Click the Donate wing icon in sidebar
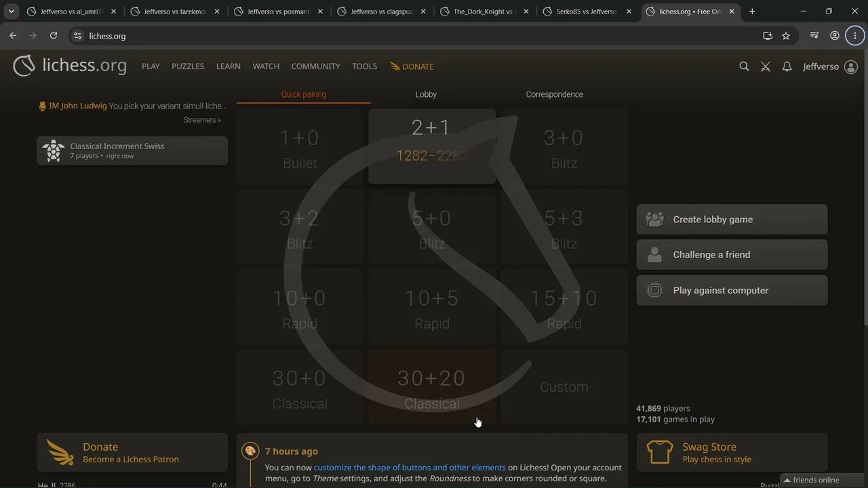This screenshot has height=488, width=868. pyautogui.click(x=60, y=452)
